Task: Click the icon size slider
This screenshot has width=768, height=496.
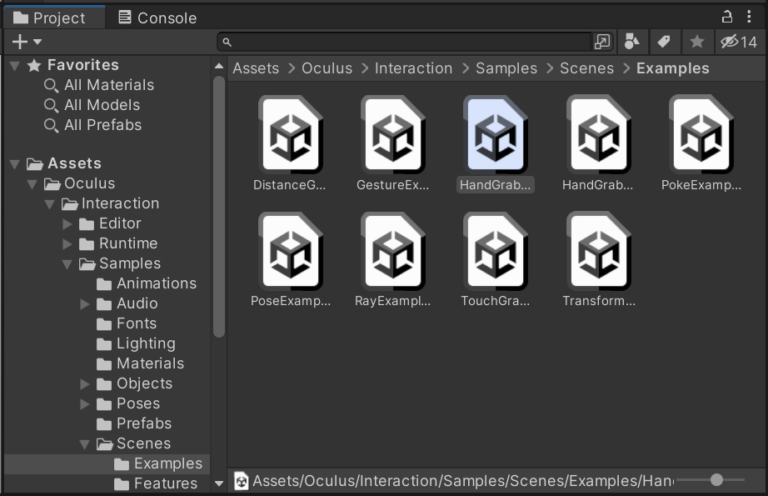Action: (716, 481)
